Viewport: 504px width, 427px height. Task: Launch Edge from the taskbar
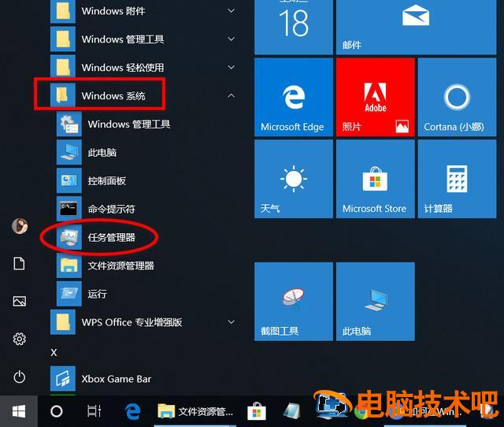click(133, 411)
